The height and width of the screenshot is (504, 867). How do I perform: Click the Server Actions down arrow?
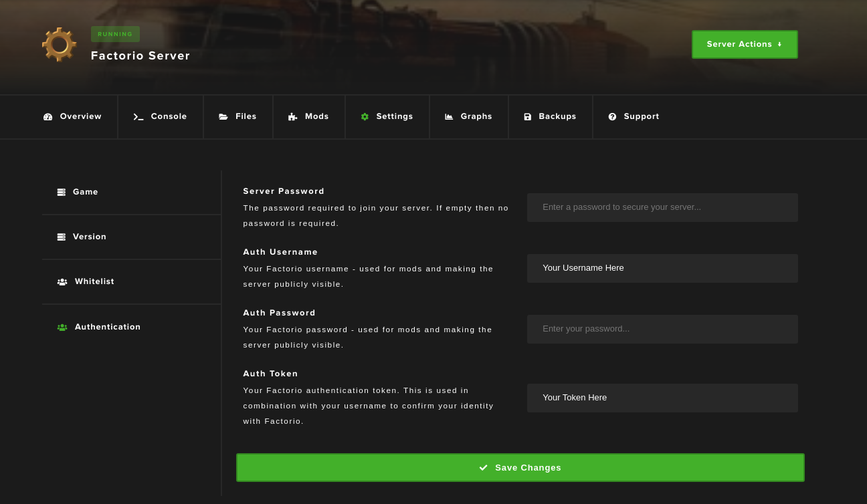pyautogui.click(x=779, y=44)
